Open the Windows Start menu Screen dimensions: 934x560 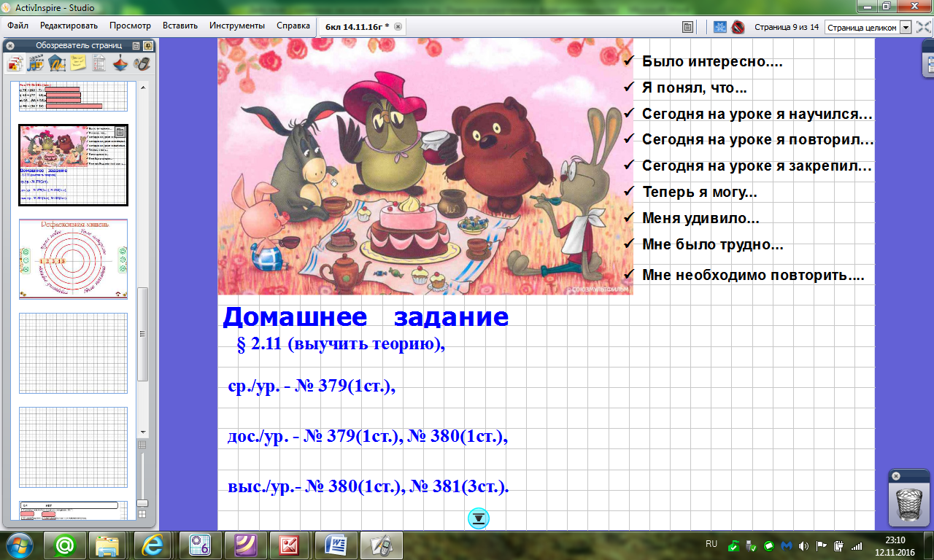(x=19, y=545)
